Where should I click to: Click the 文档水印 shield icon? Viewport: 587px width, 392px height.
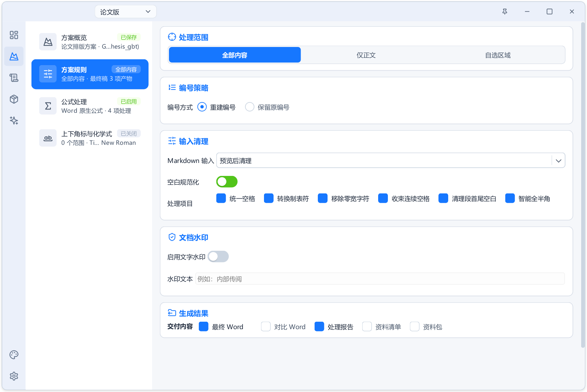coord(172,237)
